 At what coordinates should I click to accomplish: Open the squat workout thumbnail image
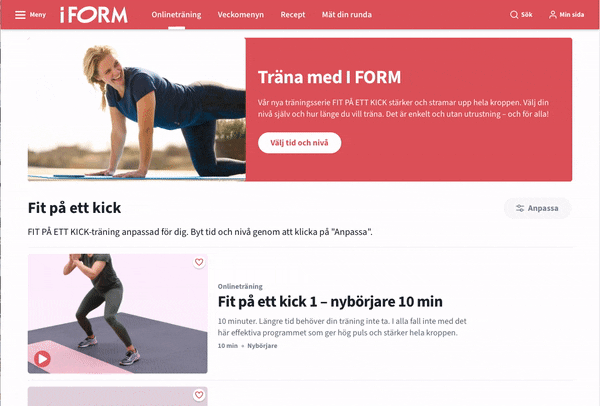[x=118, y=313]
